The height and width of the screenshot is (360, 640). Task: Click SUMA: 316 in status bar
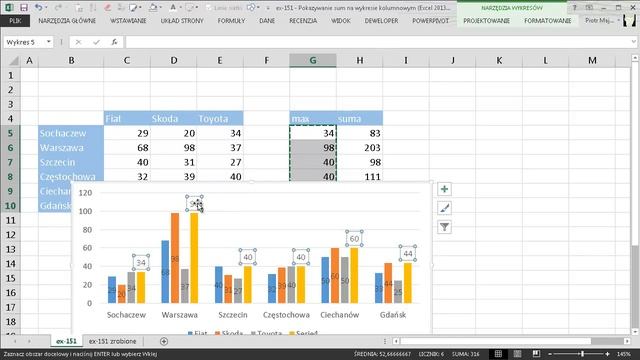[466, 354]
